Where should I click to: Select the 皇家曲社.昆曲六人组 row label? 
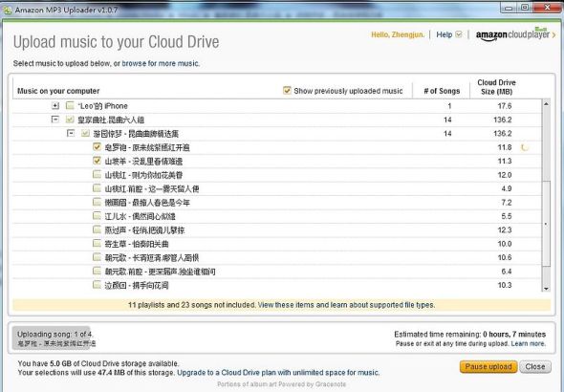pyautogui.click(x=111, y=120)
